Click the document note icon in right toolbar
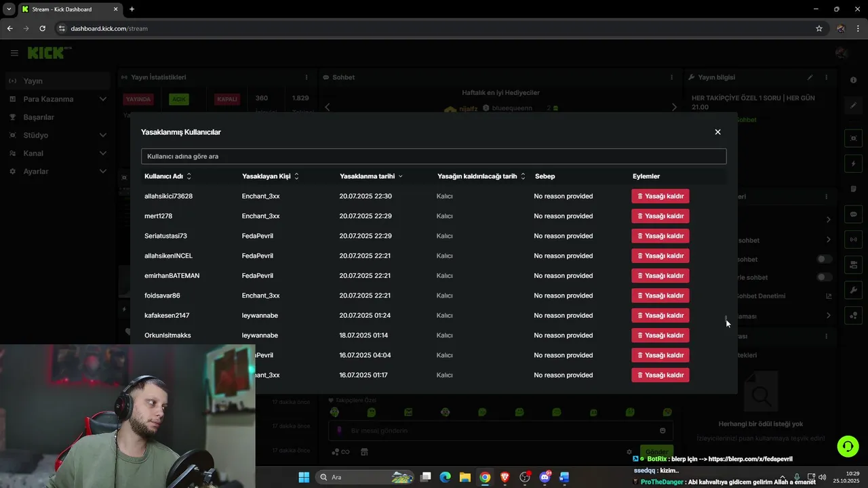The width and height of the screenshot is (868, 488). click(853, 188)
